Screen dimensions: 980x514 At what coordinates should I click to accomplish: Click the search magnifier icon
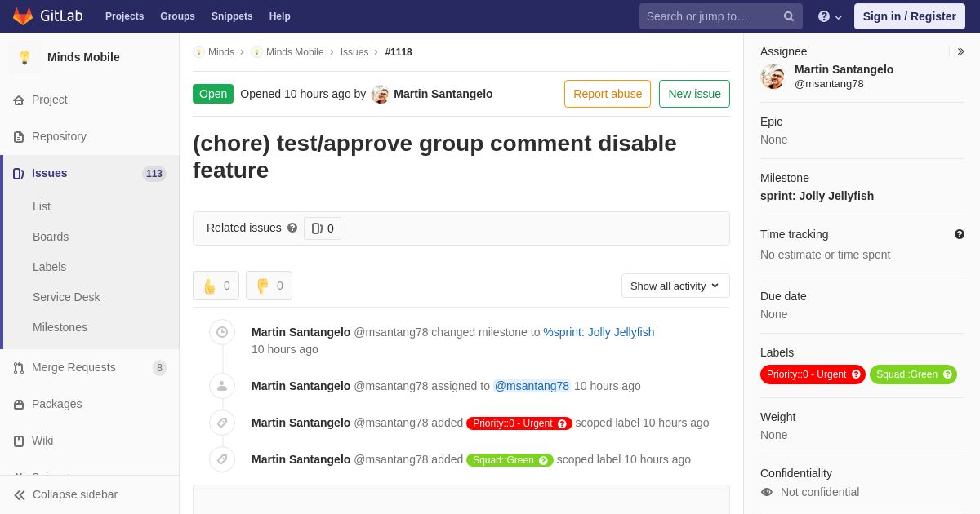click(x=788, y=16)
